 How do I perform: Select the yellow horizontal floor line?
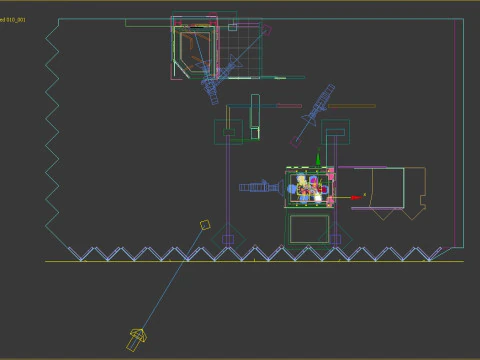(254, 261)
